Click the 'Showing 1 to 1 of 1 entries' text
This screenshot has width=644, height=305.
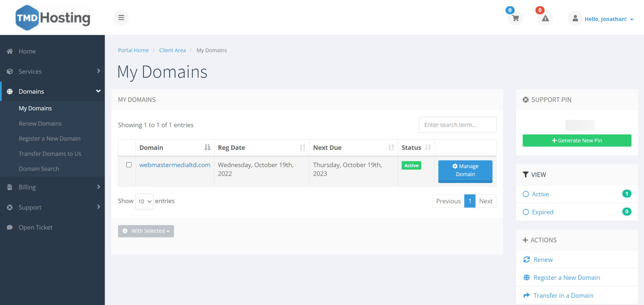point(156,125)
